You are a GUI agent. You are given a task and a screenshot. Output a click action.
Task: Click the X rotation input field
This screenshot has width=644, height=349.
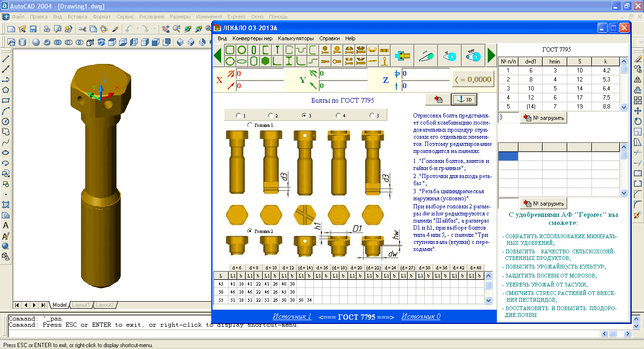click(x=259, y=74)
